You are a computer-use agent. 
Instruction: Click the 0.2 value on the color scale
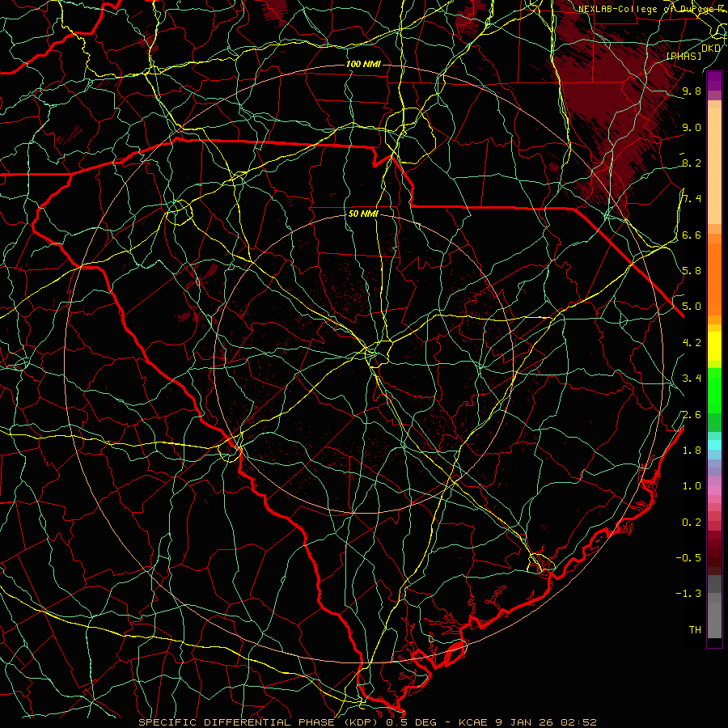[x=692, y=523]
